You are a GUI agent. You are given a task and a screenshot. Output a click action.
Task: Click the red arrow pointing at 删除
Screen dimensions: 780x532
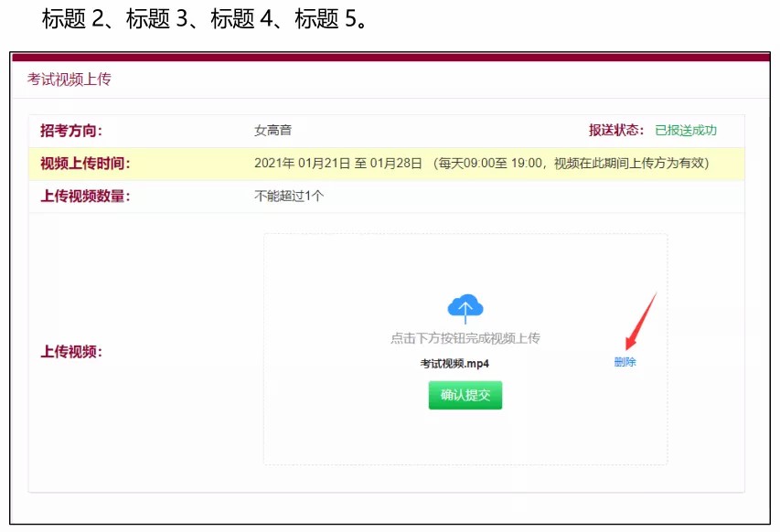click(x=641, y=323)
